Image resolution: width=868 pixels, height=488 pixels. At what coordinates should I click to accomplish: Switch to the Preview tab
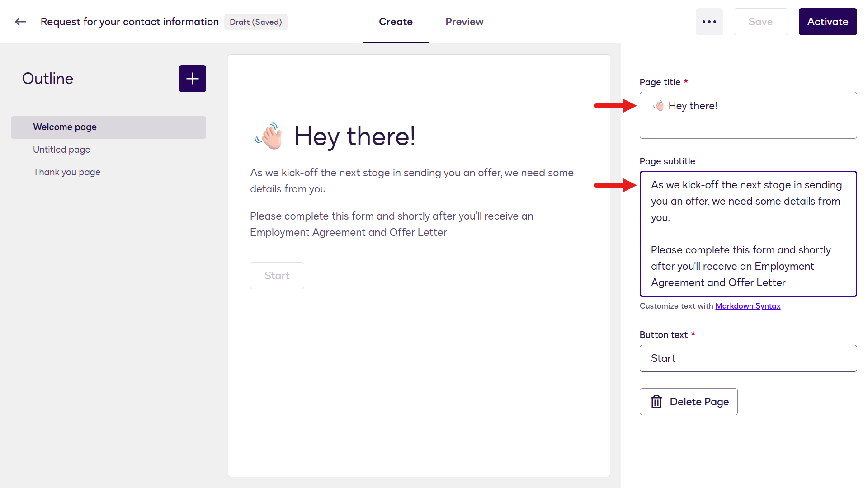click(x=464, y=22)
